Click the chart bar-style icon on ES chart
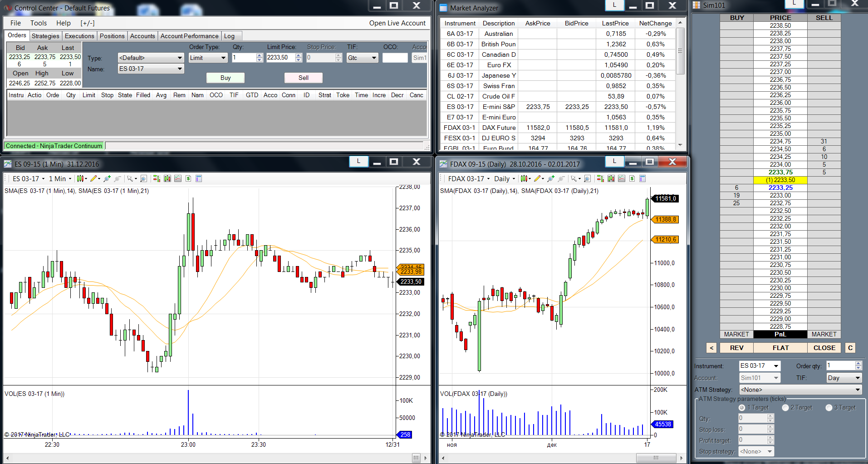 pyautogui.click(x=80, y=179)
